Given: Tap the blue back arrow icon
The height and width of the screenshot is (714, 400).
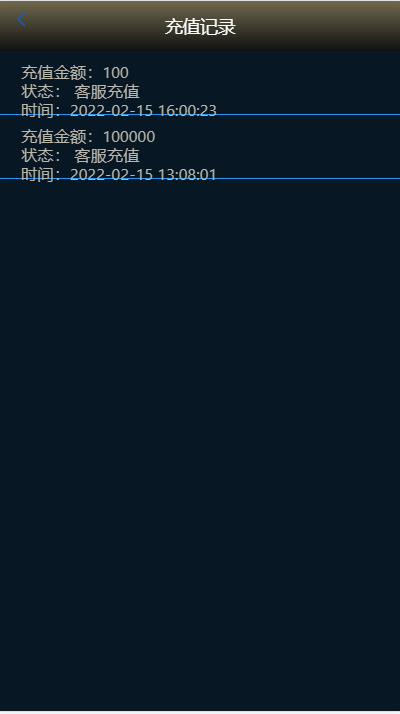Looking at the screenshot, I should coord(21,20).
